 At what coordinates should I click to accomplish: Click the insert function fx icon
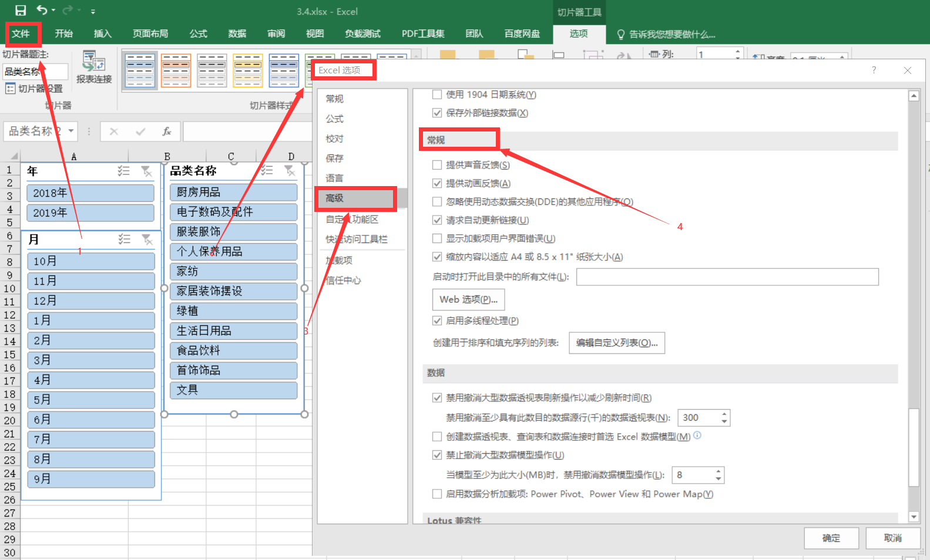click(167, 131)
